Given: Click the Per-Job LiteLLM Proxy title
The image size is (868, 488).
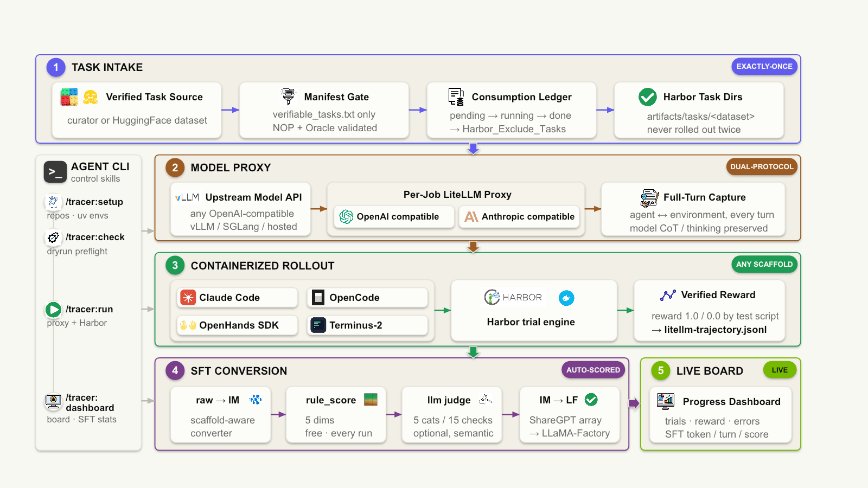Looking at the screenshot, I should tap(457, 195).
